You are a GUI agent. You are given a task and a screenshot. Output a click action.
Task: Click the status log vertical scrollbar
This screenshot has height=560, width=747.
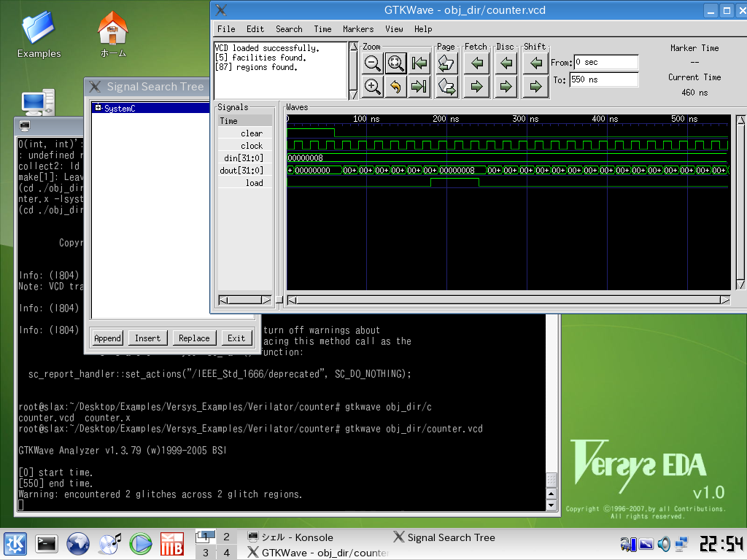[353, 71]
